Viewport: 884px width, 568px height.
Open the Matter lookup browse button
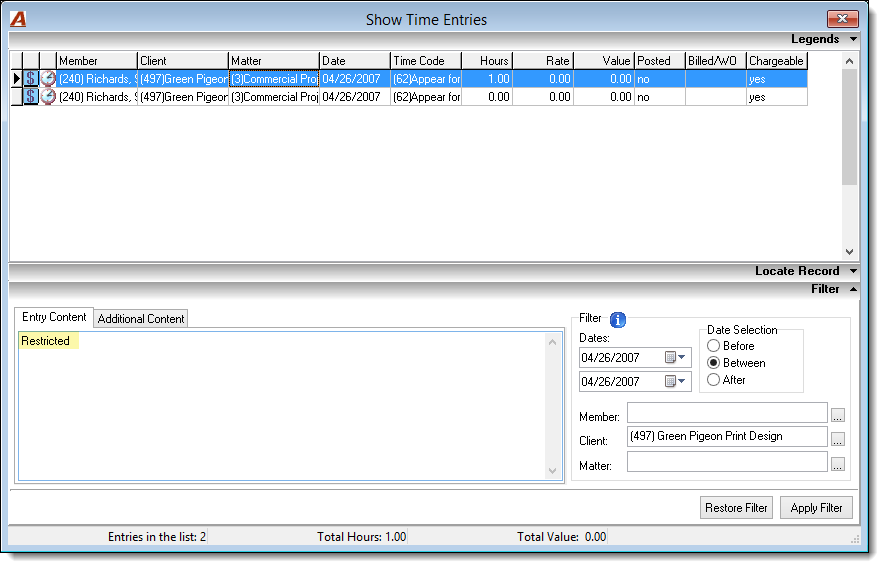coord(838,464)
